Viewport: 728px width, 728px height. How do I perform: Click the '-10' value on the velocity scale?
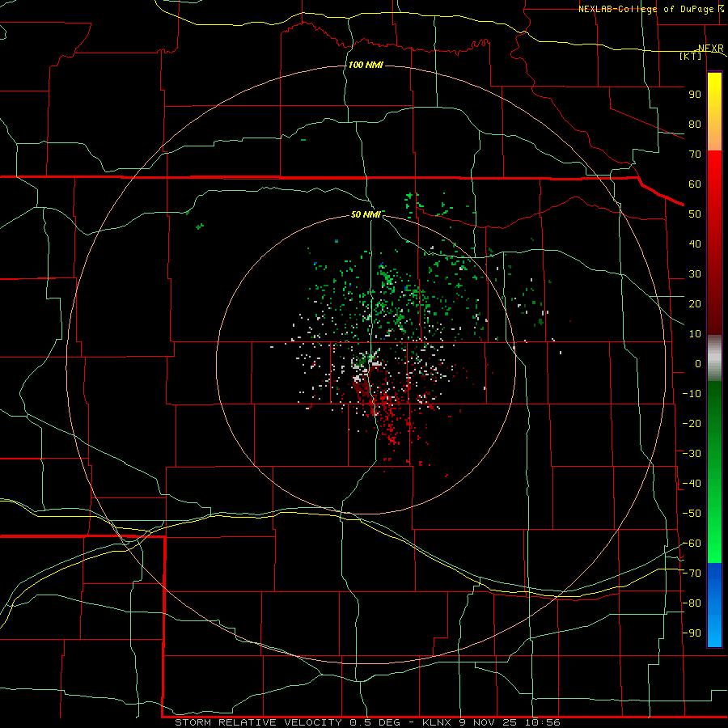coord(692,394)
